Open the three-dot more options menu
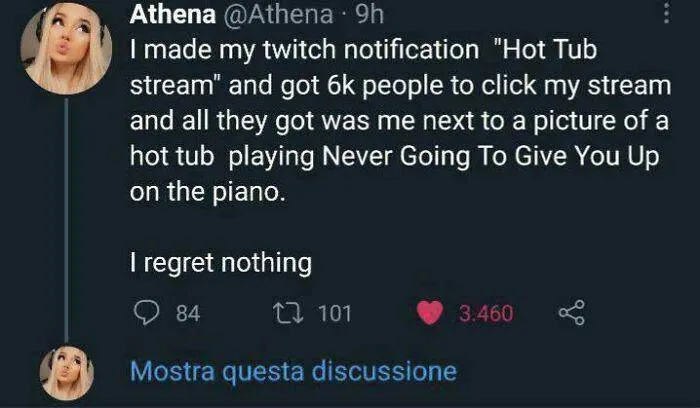Viewport: 700px width, 408px height. coord(667,13)
